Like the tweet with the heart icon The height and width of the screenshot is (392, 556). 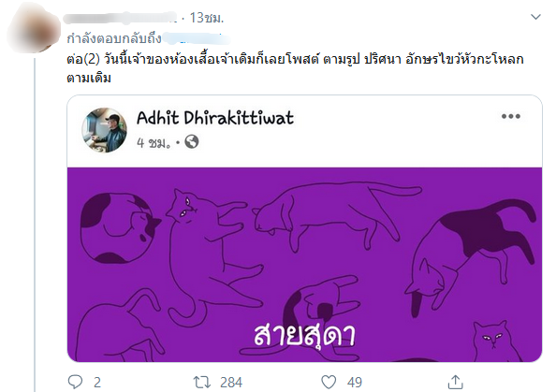(x=329, y=383)
